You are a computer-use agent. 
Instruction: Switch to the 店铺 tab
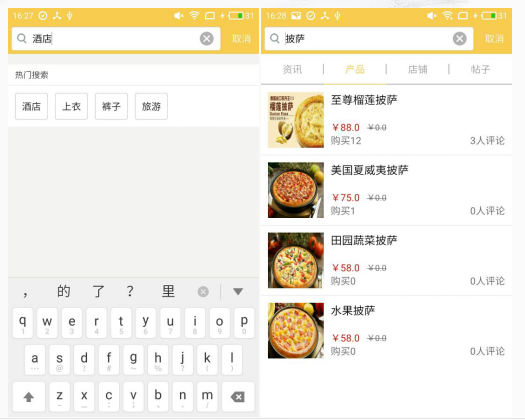click(418, 69)
